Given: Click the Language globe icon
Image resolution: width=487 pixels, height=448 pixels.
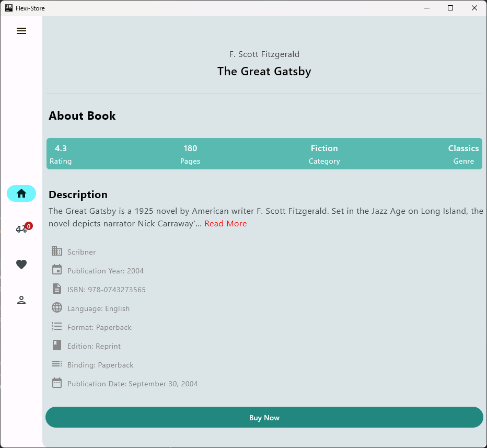Looking at the screenshot, I should (x=57, y=307).
